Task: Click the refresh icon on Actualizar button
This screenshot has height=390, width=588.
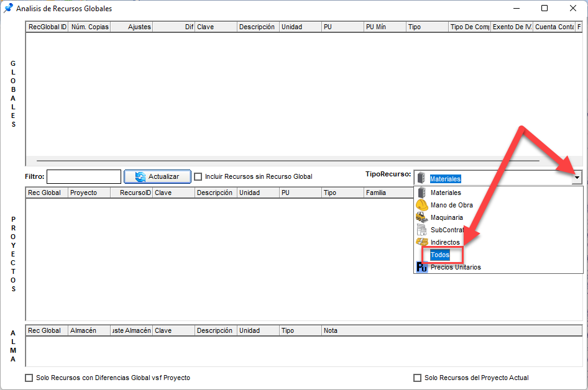Action: [140, 177]
